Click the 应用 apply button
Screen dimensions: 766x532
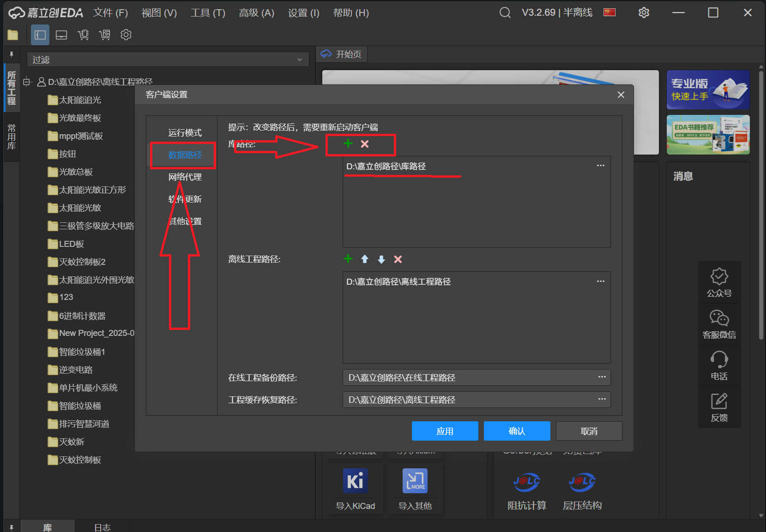(445, 431)
